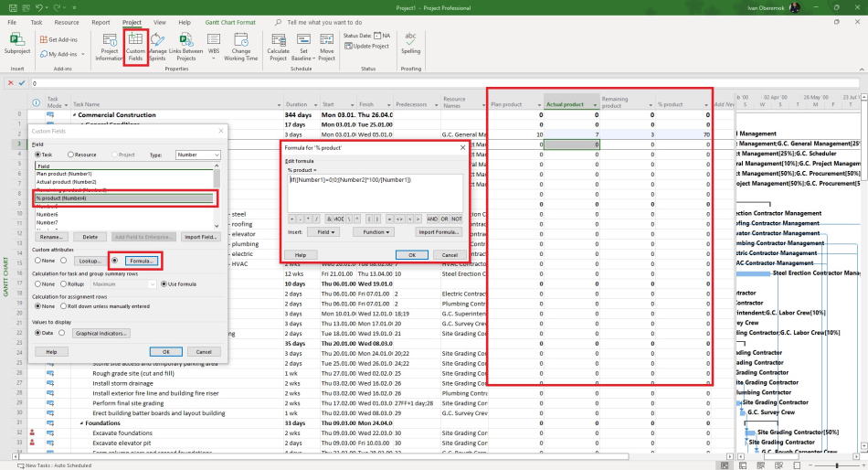Click the Undo icon in quick access toolbar
Image resolution: width=868 pixels, height=470 pixels.
pyautogui.click(x=38, y=7)
